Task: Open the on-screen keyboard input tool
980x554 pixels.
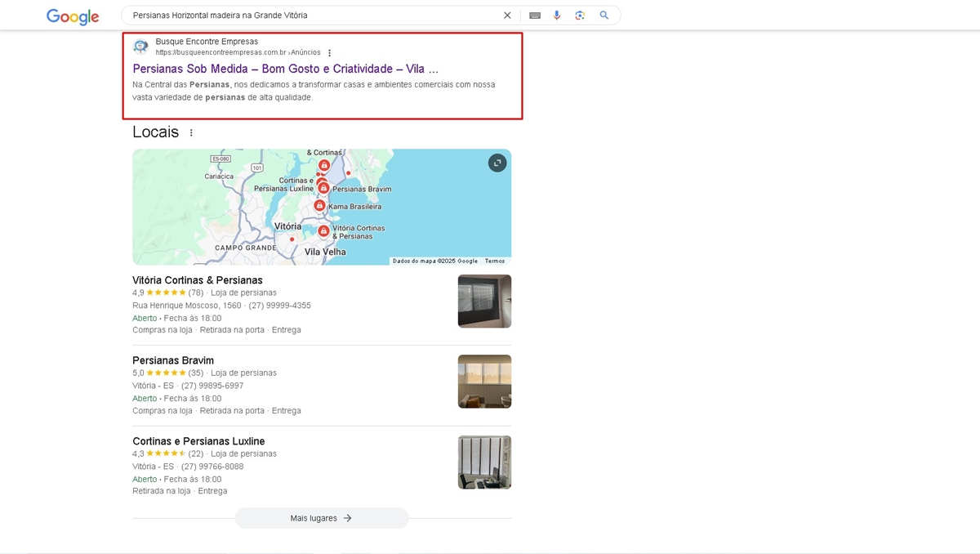Action: tap(535, 16)
